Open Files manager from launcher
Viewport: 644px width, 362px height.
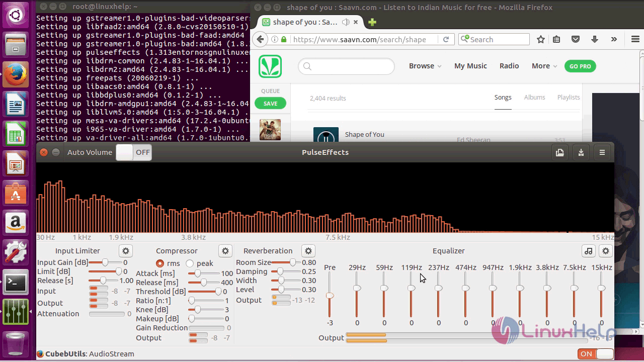point(16,45)
